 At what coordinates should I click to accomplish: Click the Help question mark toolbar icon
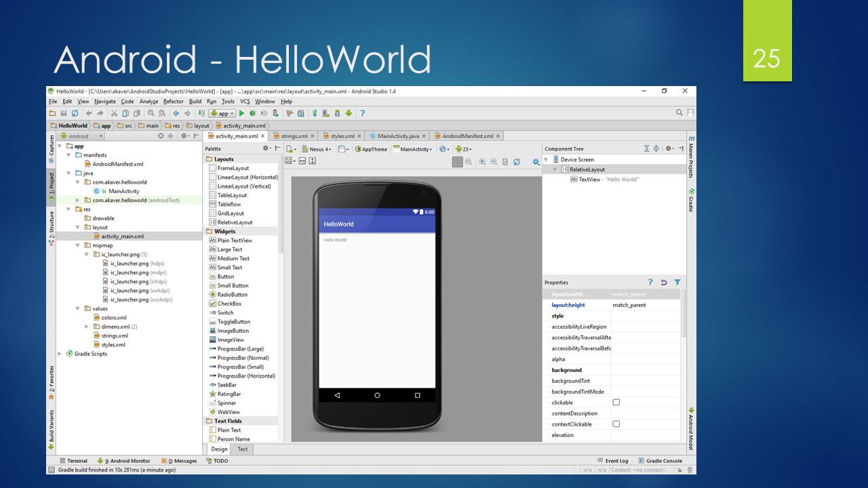pos(362,113)
